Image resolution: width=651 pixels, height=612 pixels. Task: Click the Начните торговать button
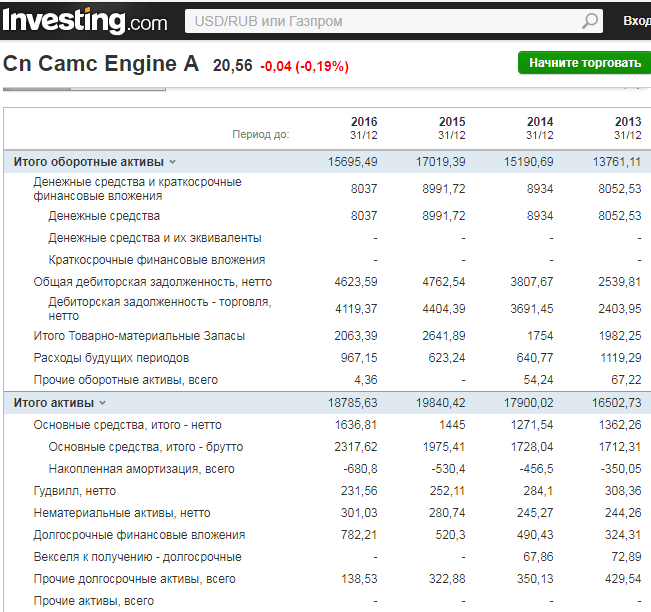tap(585, 63)
